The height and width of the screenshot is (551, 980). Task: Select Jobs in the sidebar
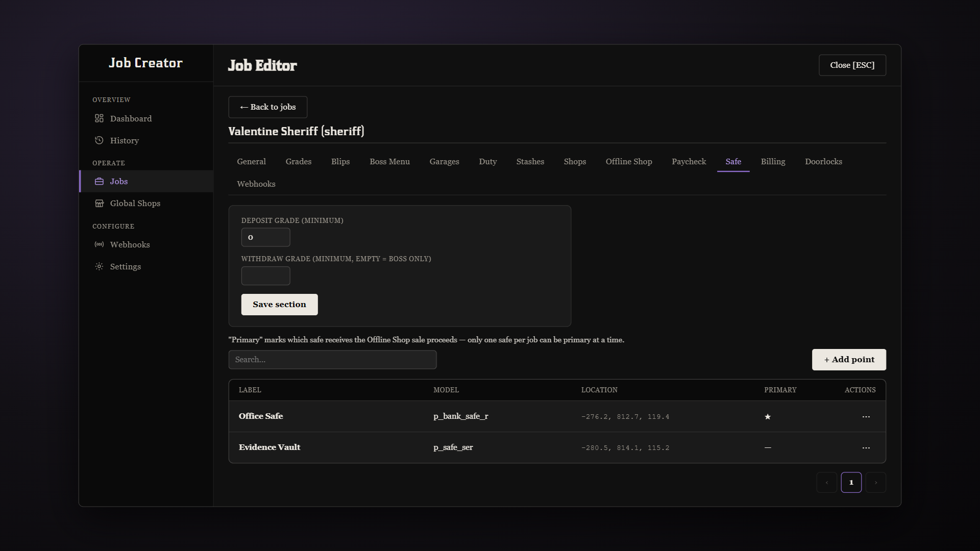pyautogui.click(x=146, y=181)
